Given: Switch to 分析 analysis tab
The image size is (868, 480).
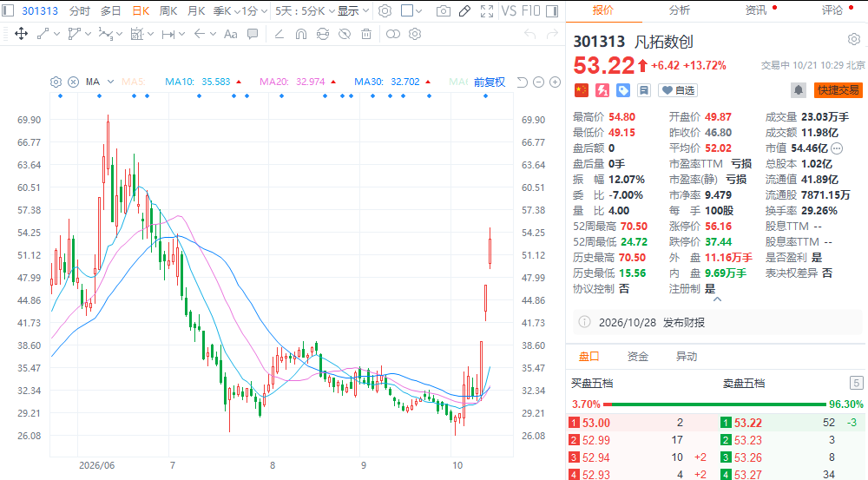Looking at the screenshot, I should 680,10.
